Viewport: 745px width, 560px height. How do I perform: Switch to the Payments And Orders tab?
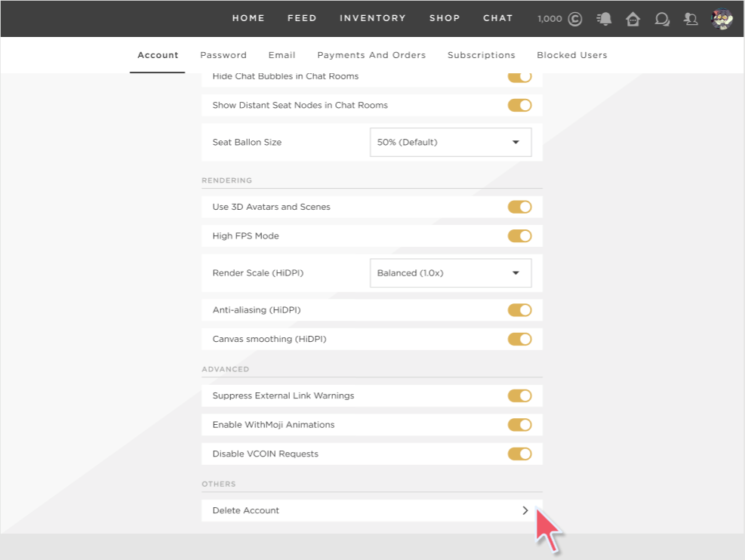coord(371,54)
